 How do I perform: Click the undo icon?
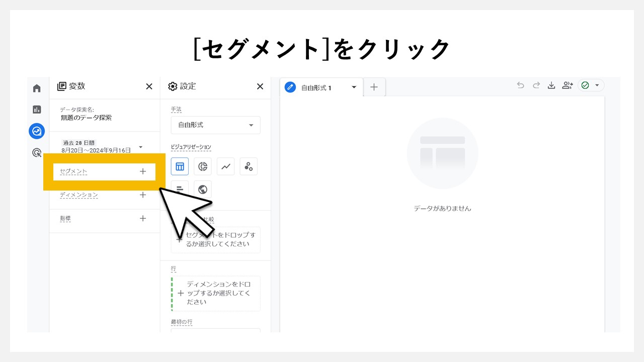point(520,85)
